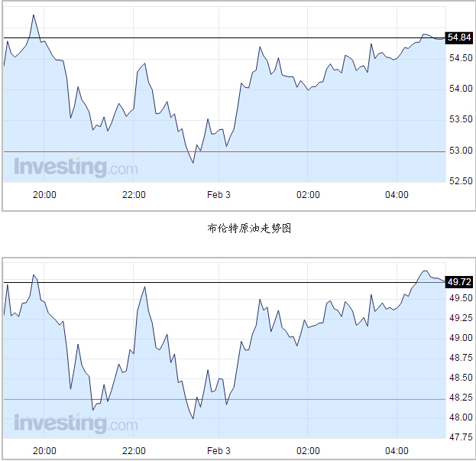Select the 20:00 time label in top chart
The height and width of the screenshot is (461, 476).
[x=45, y=195]
